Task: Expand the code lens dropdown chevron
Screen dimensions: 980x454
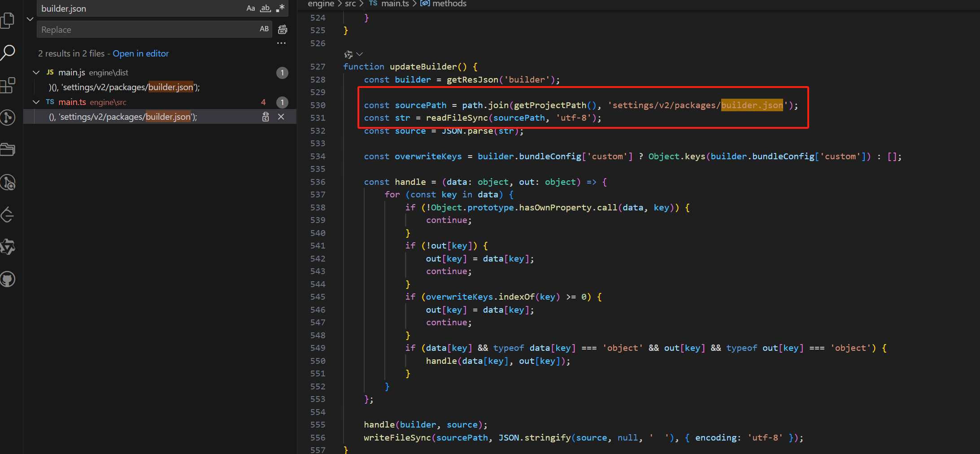Action: click(359, 54)
